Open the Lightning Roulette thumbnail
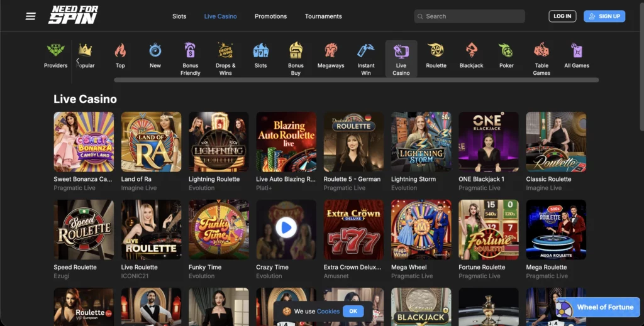This screenshot has height=326, width=644. (x=218, y=142)
